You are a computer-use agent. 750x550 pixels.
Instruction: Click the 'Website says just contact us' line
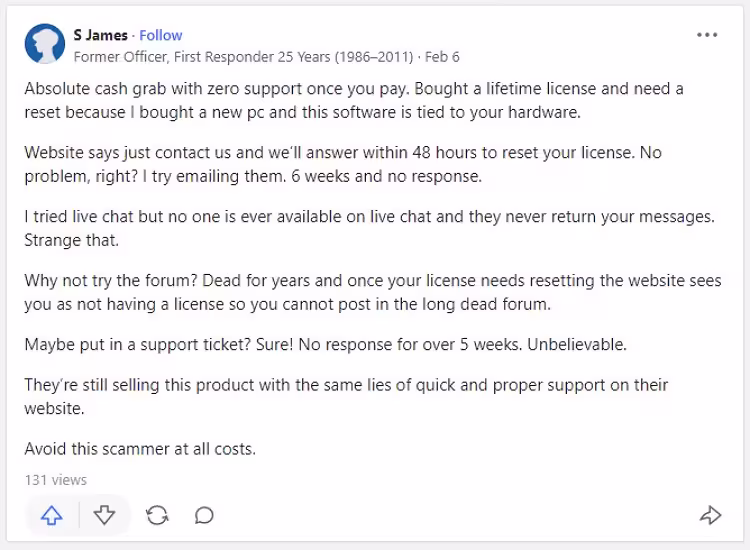pos(340,153)
